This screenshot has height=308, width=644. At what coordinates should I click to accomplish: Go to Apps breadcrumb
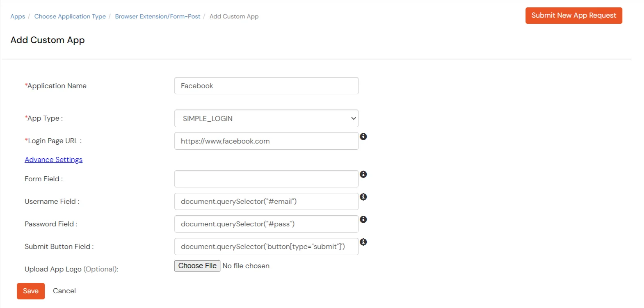[x=18, y=16]
